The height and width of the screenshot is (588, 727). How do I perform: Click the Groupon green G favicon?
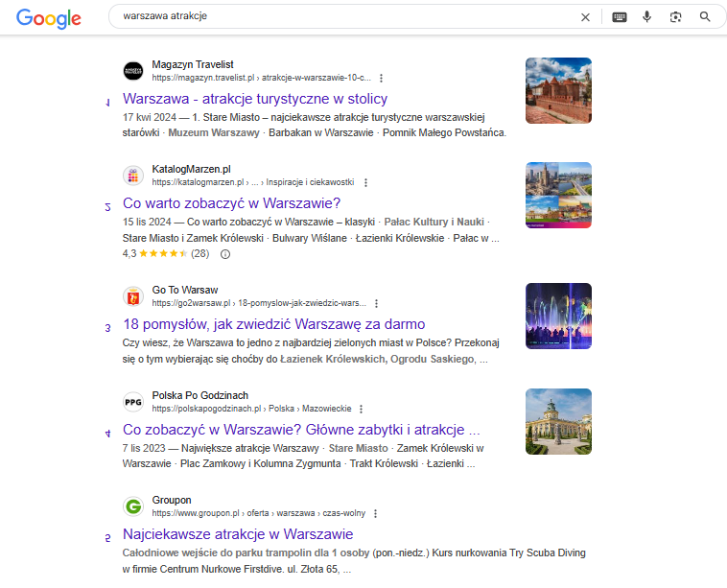point(133,506)
